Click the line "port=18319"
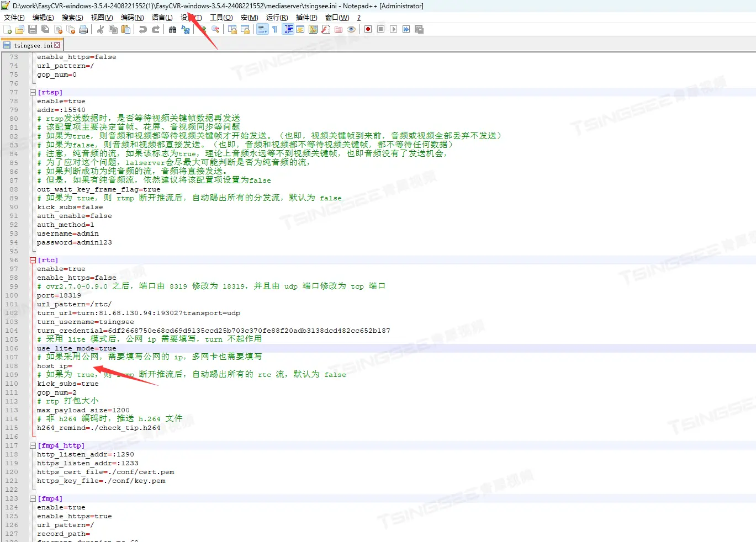Viewport: 756px width, 542px height. [59, 295]
